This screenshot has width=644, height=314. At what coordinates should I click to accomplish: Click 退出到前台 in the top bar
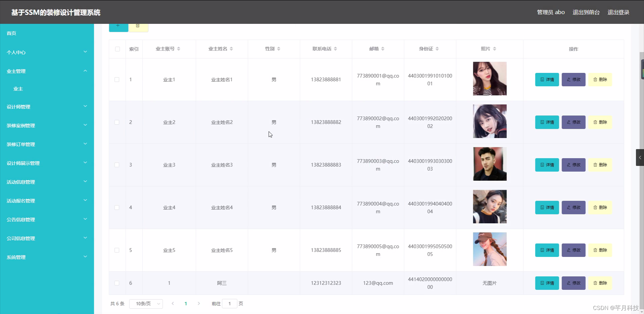point(586,12)
